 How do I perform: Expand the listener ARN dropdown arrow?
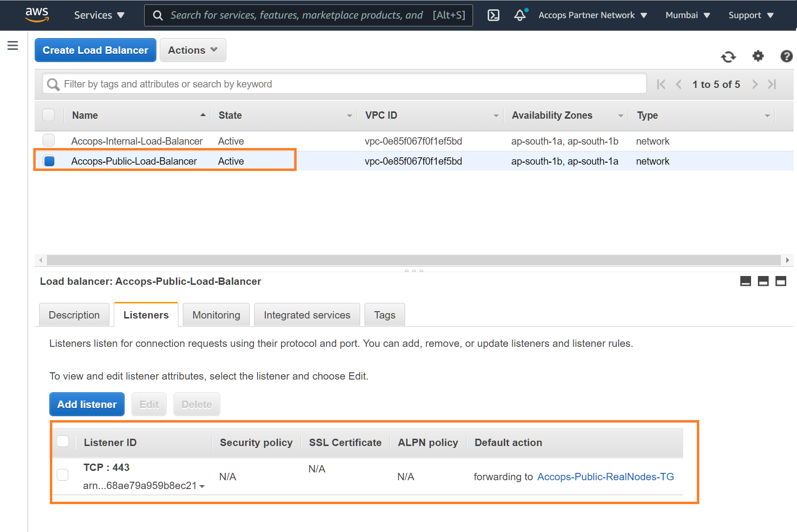[202, 487]
